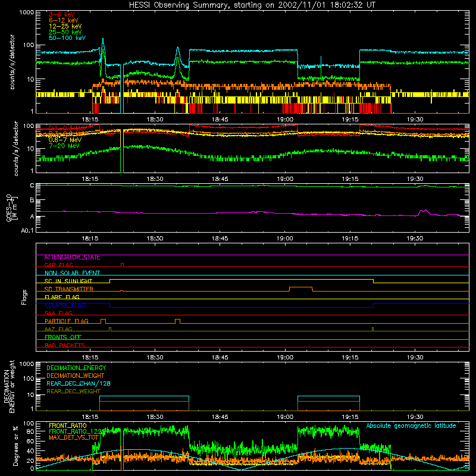
Task: Select the orange '6-12 keV' legend label
Action: coord(64,20)
